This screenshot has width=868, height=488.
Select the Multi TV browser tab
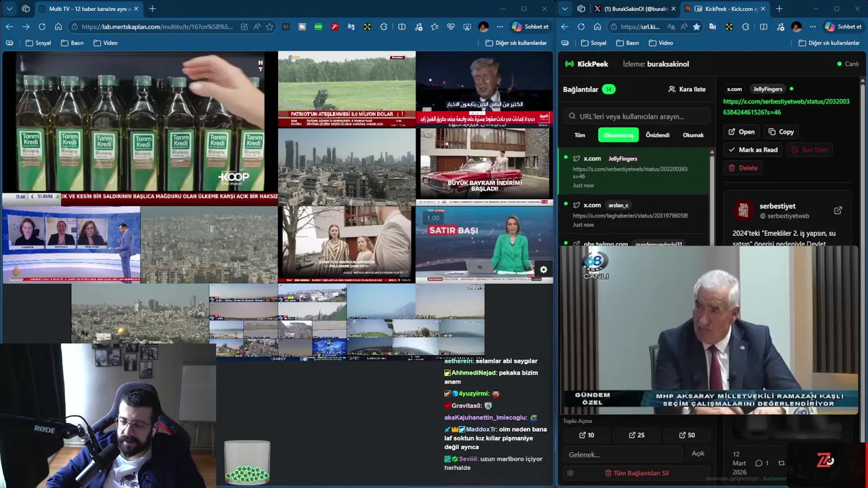(x=88, y=9)
